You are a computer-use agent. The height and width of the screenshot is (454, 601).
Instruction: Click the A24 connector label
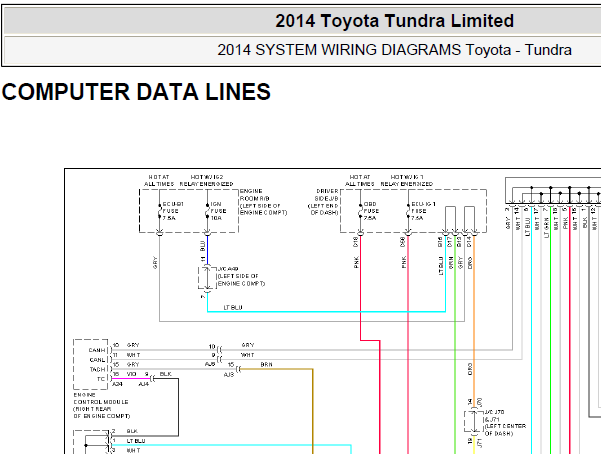click(x=117, y=384)
